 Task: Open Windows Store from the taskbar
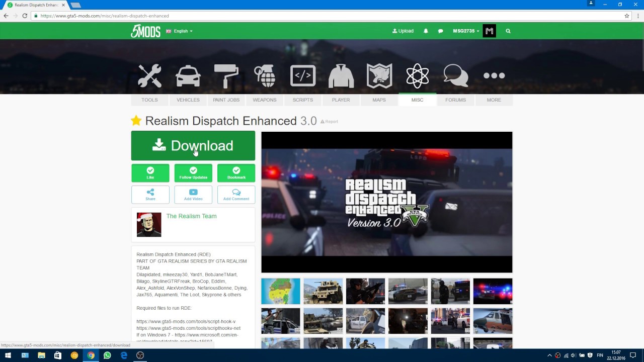click(x=58, y=355)
